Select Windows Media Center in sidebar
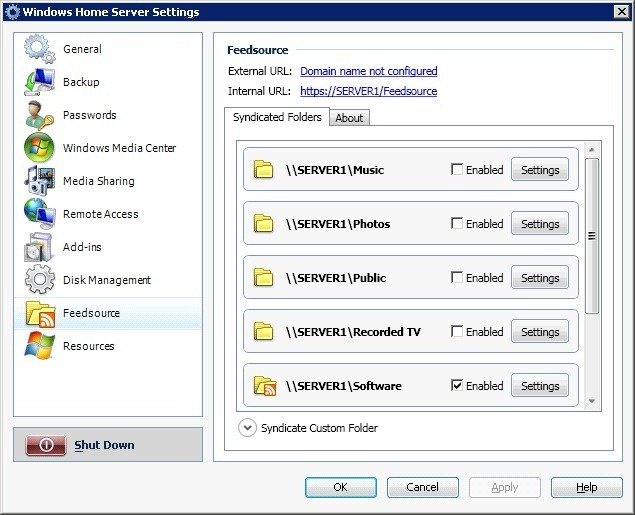 click(x=108, y=148)
